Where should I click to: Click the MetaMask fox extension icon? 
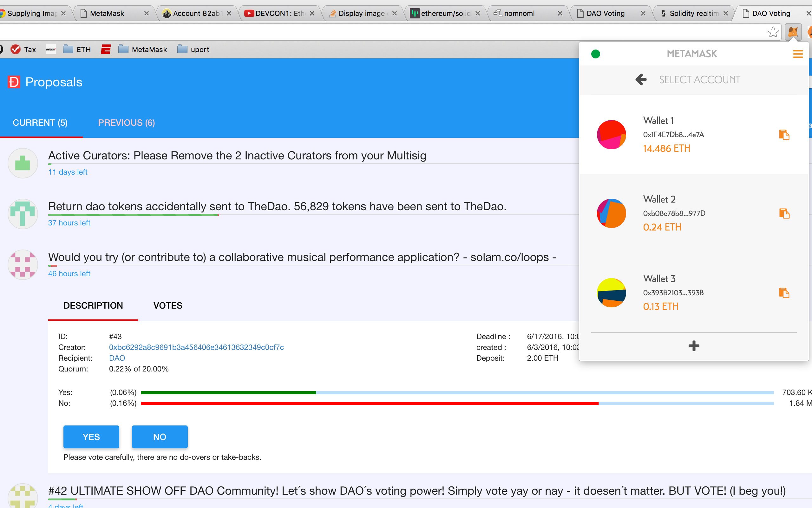click(x=793, y=32)
